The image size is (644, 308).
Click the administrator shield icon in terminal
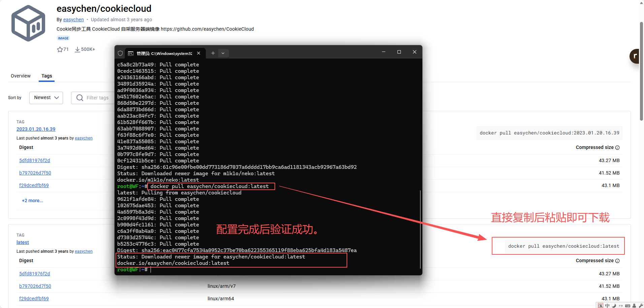click(120, 53)
